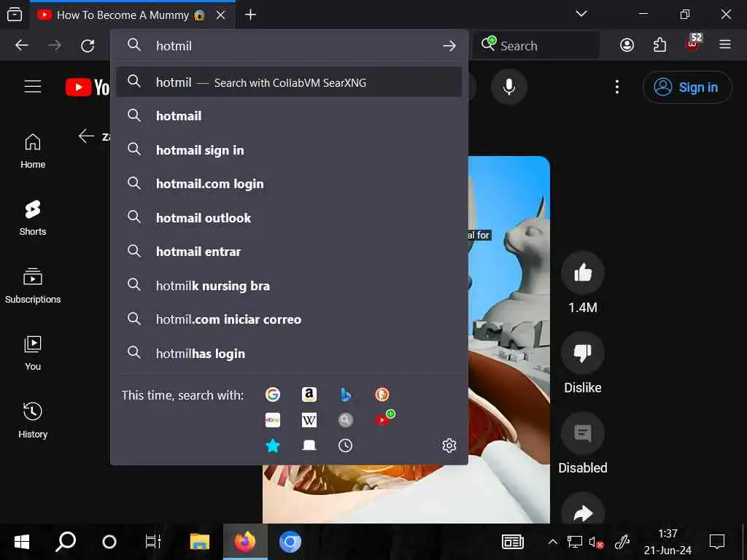Image resolution: width=747 pixels, height=560 pixels.
Task: Go to YouTube Shorts
Action: pyautogui.click(x=33, y=218)
